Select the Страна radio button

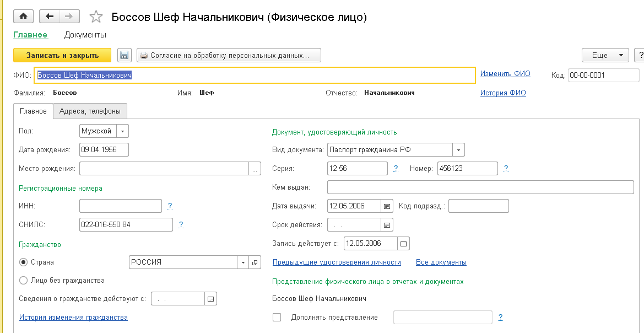23,262
